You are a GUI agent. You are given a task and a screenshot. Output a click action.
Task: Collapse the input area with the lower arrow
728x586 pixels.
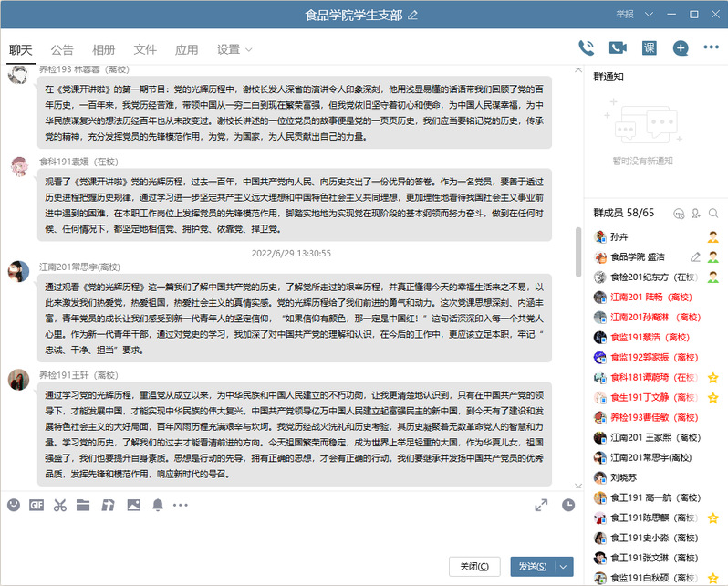coord(578,486)
